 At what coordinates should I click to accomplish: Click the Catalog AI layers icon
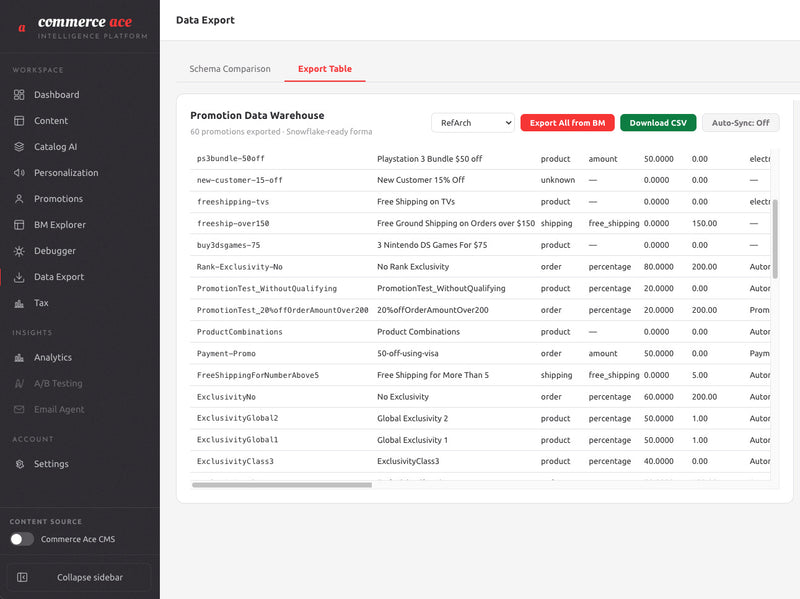coord(19,146)
